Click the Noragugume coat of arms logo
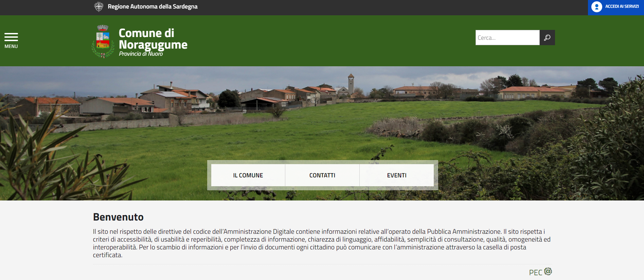The height and width of the screenshot is (280, 644). click(x=103, y=41)
